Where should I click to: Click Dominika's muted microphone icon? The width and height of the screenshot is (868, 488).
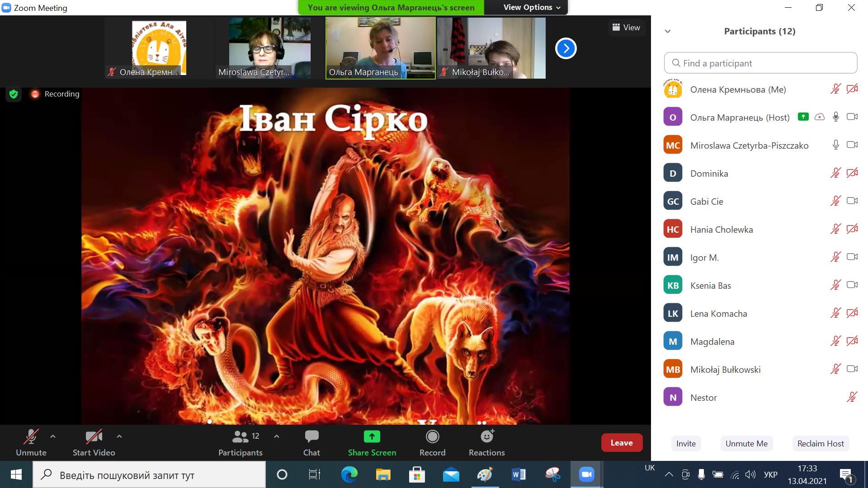(835, 173)
